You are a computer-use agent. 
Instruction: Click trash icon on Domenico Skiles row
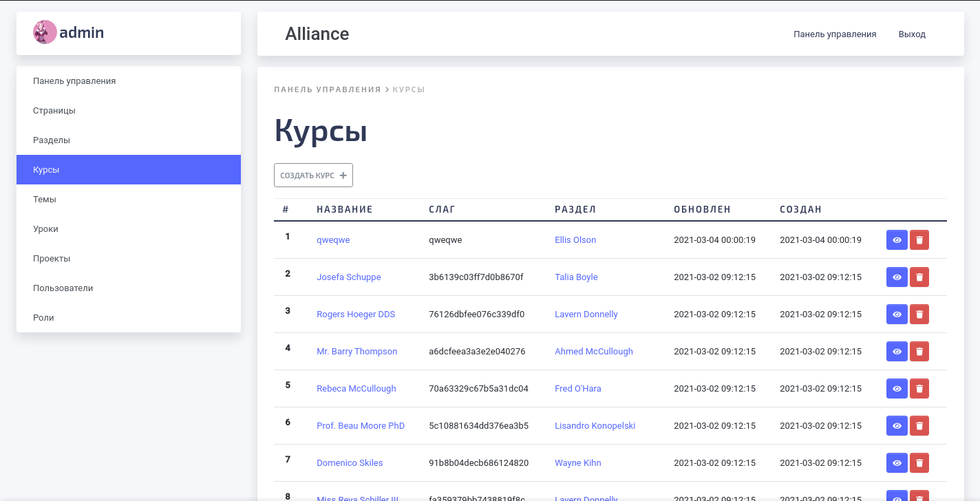pos(919,463)
